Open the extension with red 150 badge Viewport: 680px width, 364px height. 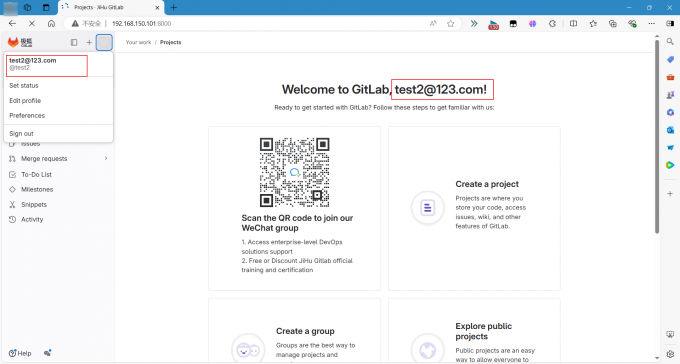[494, 24]
